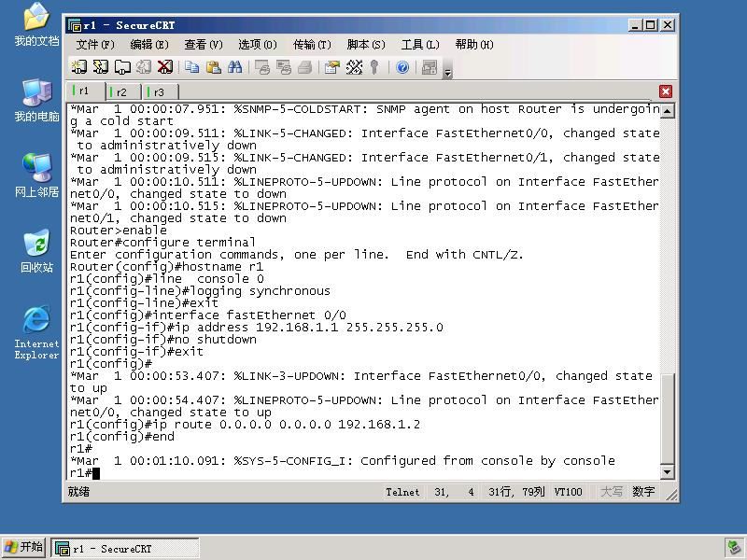Close the active tab with red X
Image resolution: width=747 pixels, height=560 pixels.
[x=666, y=91]
